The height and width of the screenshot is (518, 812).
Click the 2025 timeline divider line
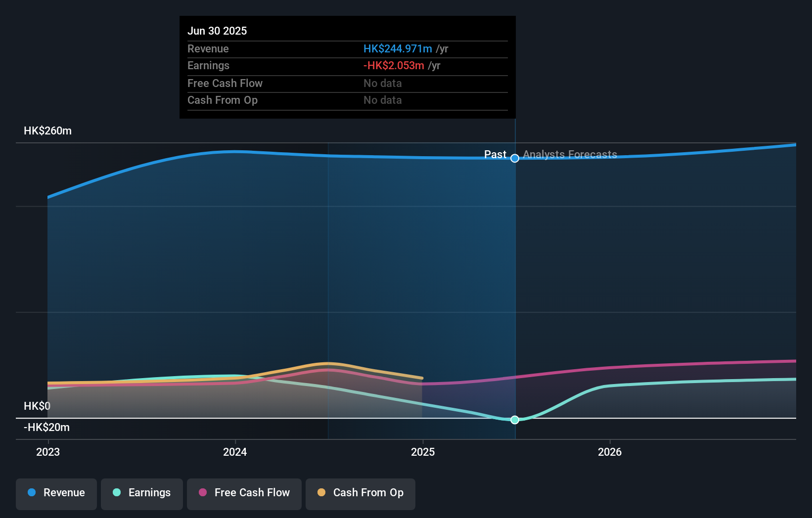[x=514, y=297]
